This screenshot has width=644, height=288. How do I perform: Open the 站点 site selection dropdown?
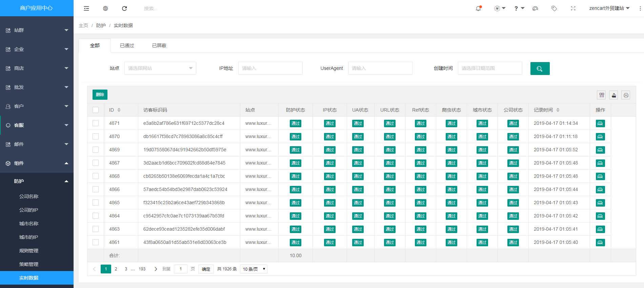160,68
